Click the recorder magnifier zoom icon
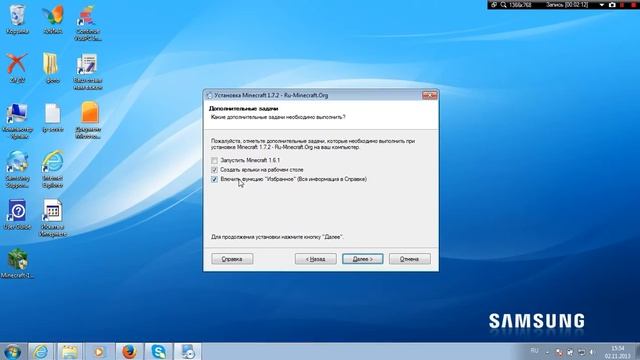Screen dimensions: 640x360 (504, 5)
